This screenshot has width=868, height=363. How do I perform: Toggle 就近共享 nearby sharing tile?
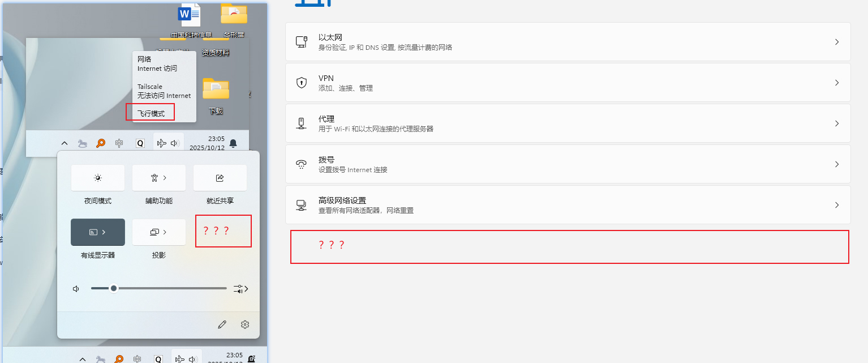[220, 178]
